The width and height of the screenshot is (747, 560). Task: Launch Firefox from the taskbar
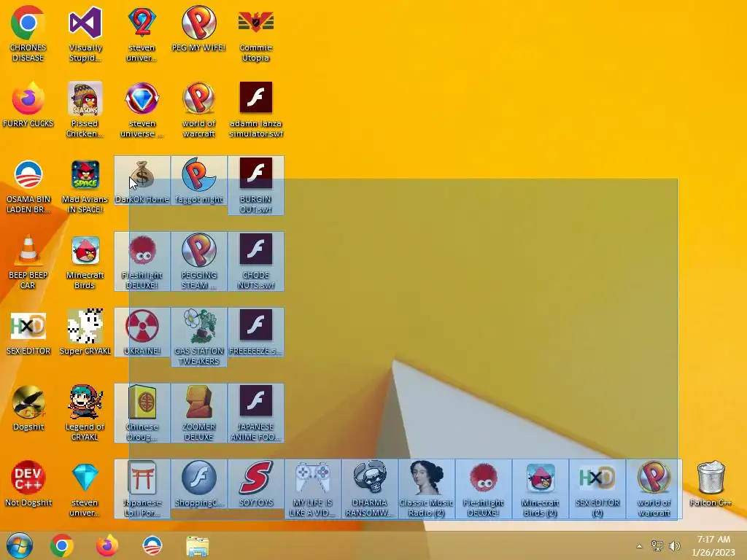(x=107, y=545)
